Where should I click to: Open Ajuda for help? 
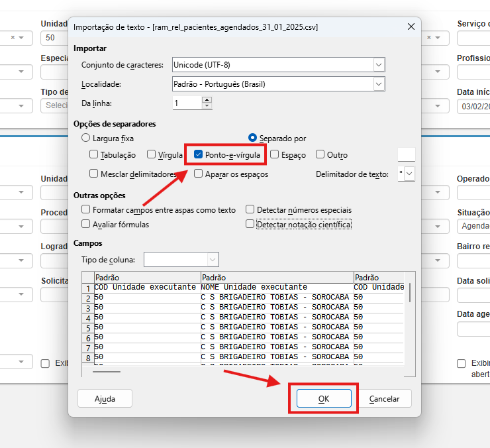click(x=105, y=398)
